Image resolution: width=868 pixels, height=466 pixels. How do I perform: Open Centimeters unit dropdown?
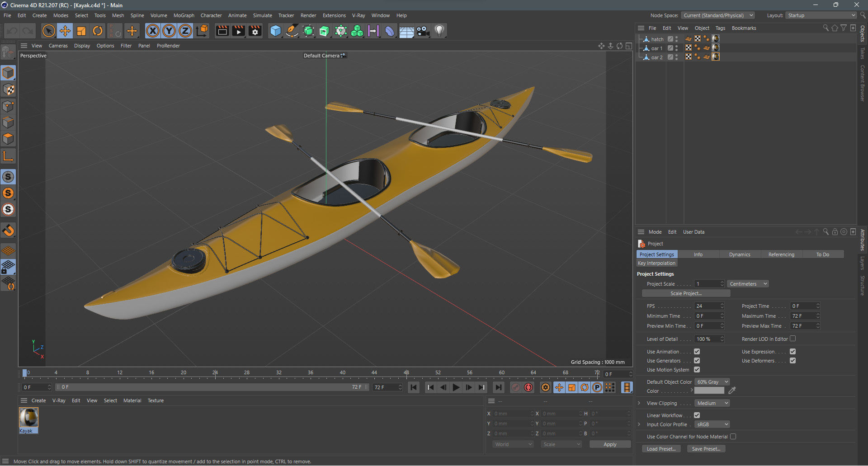[x=748, y=284]
